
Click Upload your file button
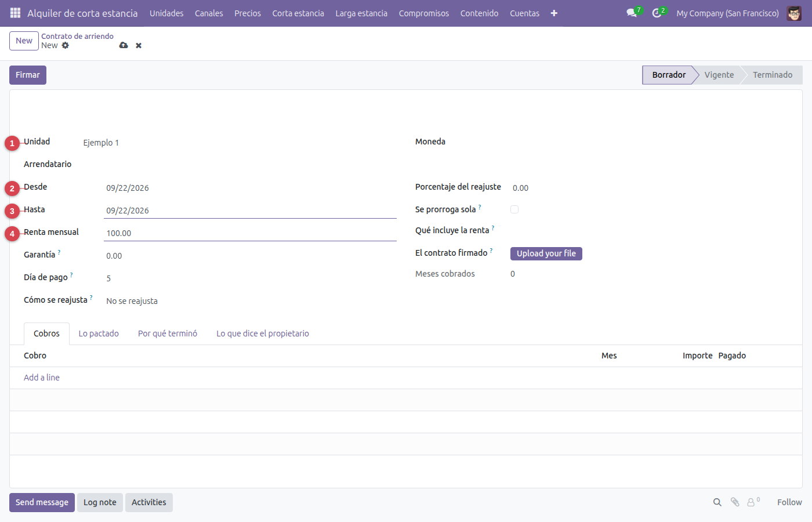tap(546, 253)
